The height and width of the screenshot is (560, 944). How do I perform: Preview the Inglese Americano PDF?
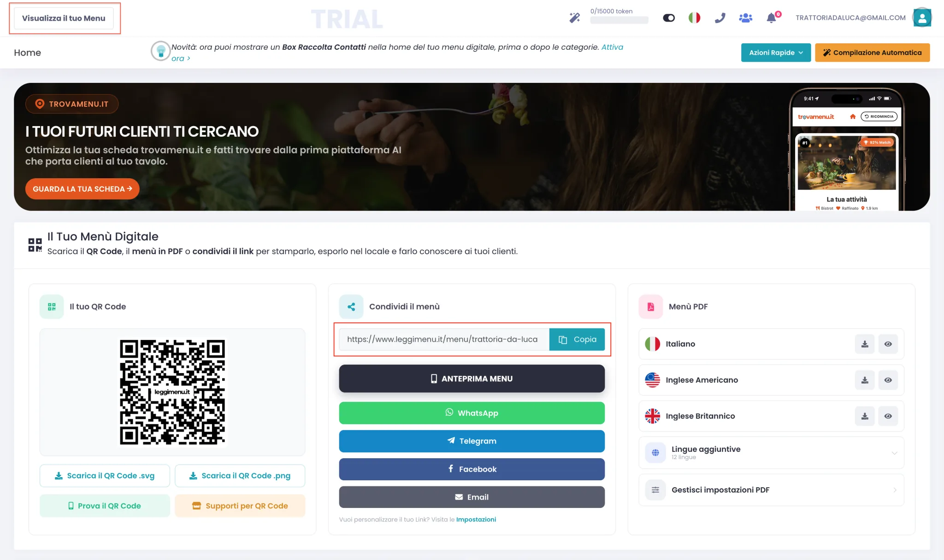pyautogui.click(x=888, y=380)
